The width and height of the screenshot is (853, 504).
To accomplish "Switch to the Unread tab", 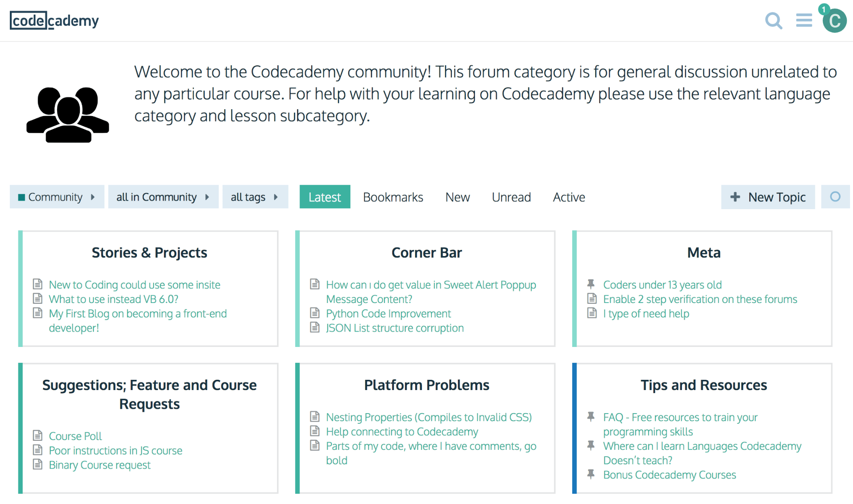I will pos(511,197).
